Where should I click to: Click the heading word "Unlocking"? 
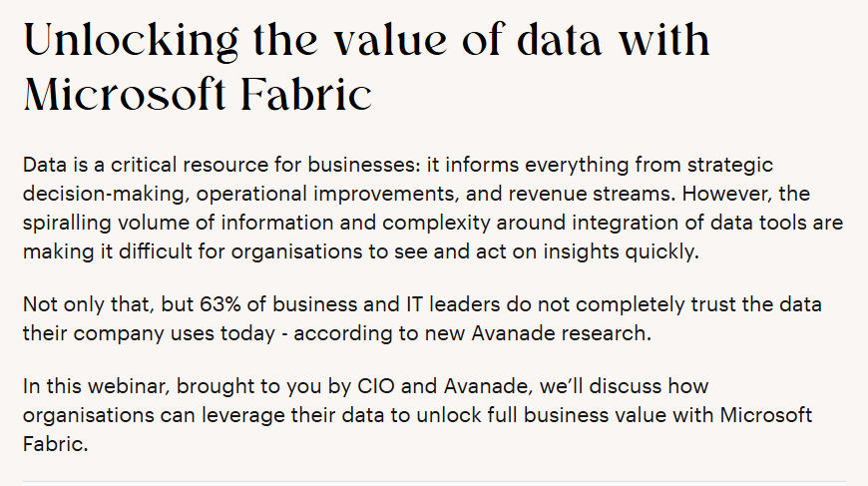point(127,40)
